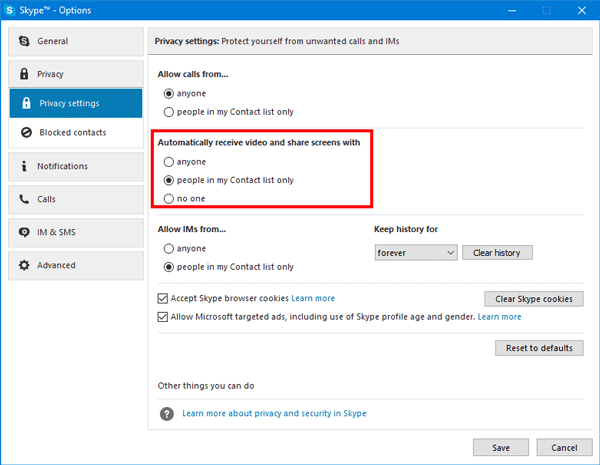Click the General info icon in sidebar
The width and height of the screenshot is (600, 465).
[24, 42]
